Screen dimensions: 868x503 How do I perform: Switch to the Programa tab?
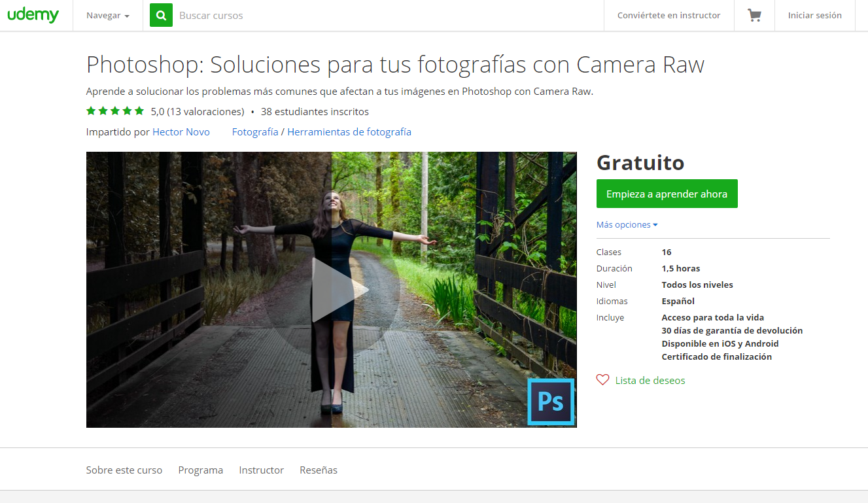click(201, 470)
